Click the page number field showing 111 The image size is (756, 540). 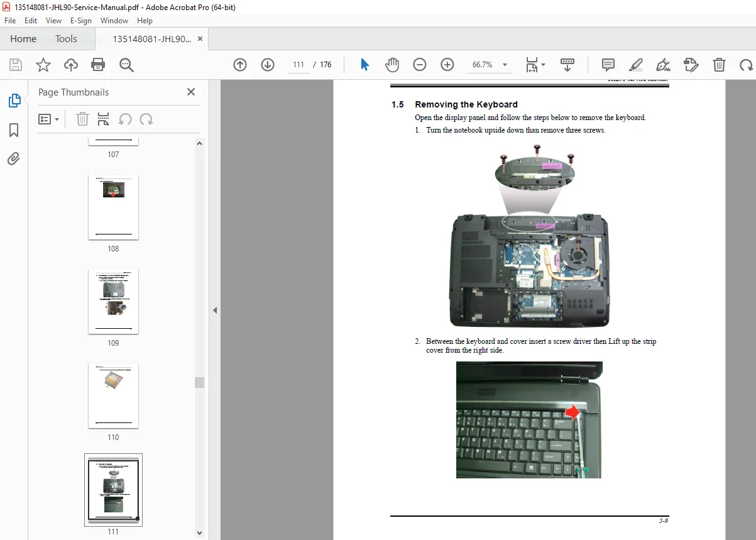298,65
